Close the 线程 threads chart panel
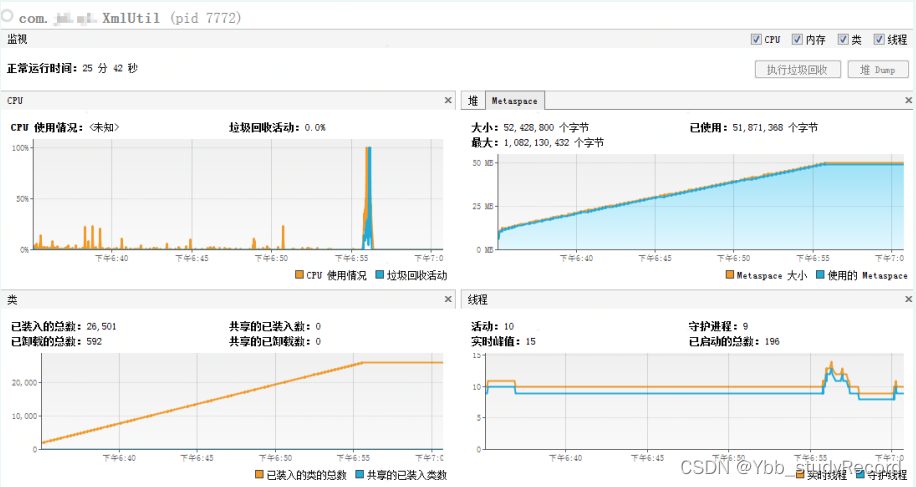Screen dimensions: 916x487 [x=908, y=299]
